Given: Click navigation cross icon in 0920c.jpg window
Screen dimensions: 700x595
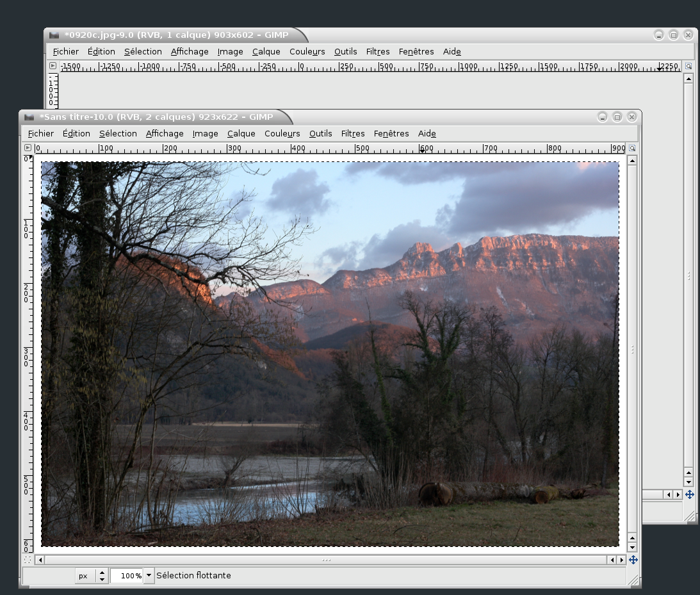Looking at the screenshot, I should 689,494.
